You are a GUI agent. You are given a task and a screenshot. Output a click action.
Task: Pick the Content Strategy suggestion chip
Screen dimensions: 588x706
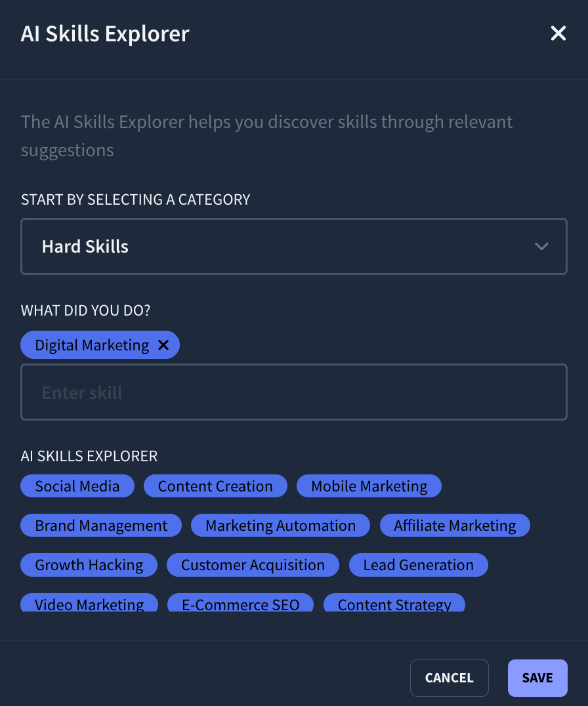coord(394,604)
